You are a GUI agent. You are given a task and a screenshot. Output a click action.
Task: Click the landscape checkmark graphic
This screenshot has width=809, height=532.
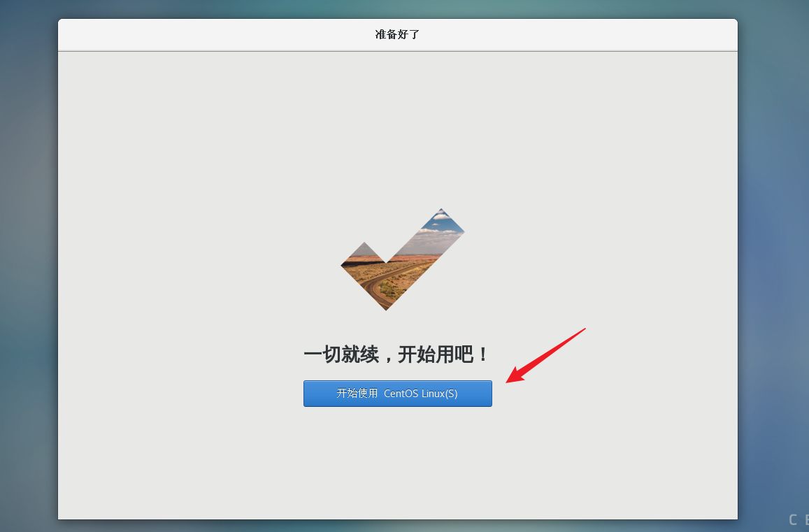point(403,259)
